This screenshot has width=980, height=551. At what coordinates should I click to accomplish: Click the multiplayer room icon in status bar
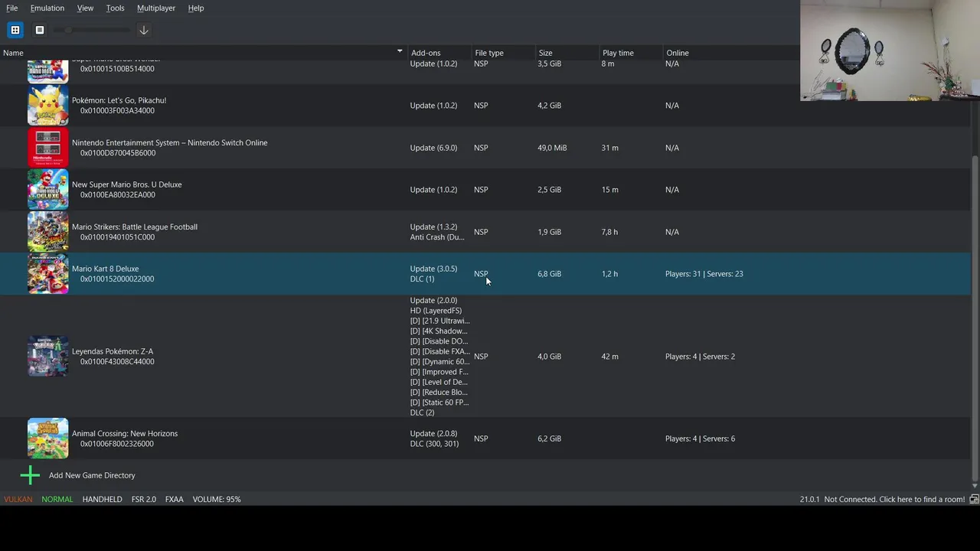[x=974, y=499]
